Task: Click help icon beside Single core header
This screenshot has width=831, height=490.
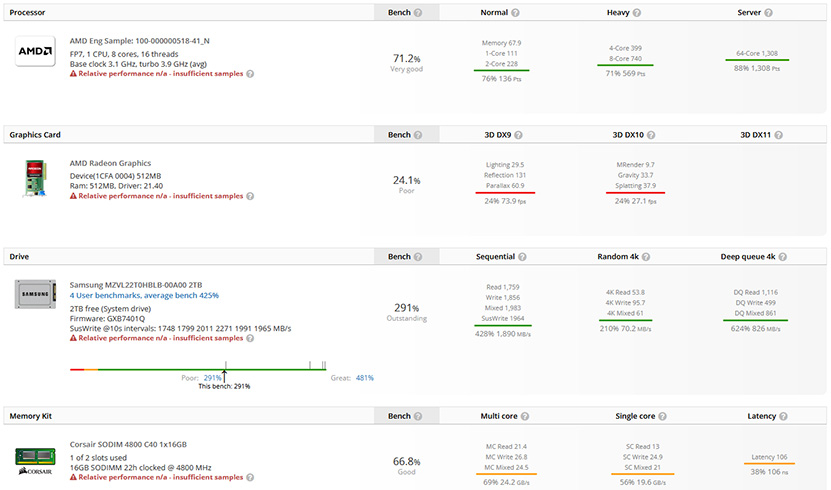Action: click(662, 416)
